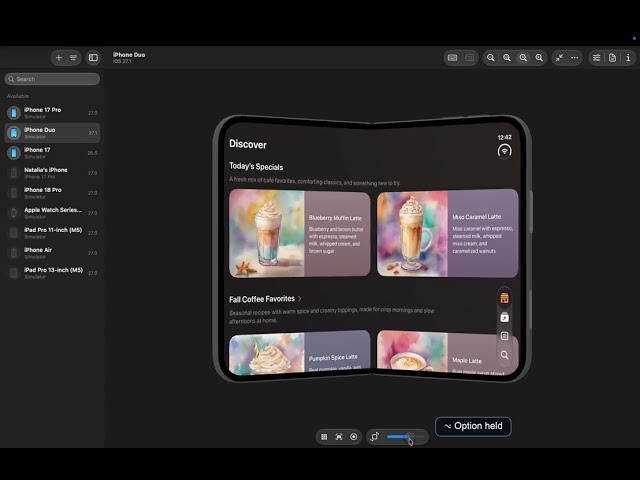Select the highlighted third zoom magnifier

click(523, 58)
